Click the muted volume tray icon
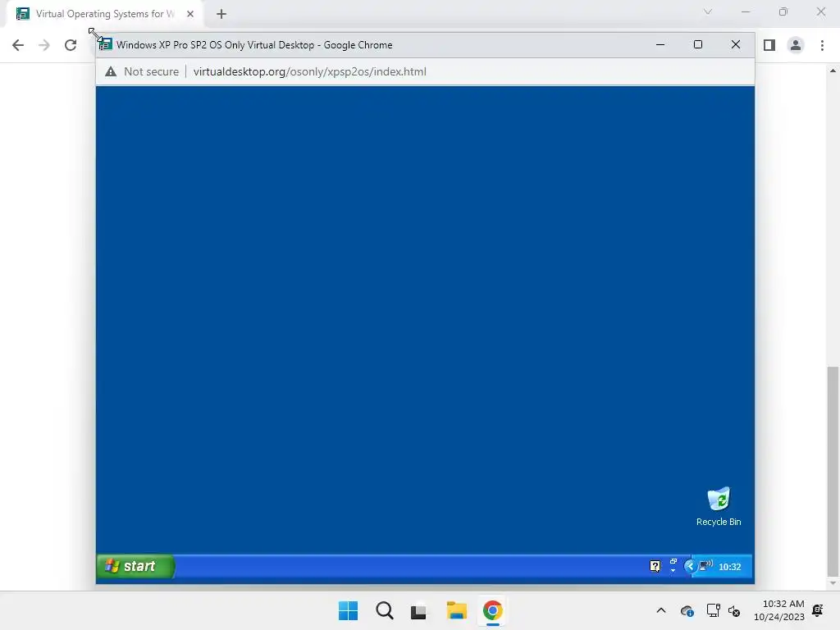Image resolution: width=840 pixels, height=630 pixels. coord(734,610)
